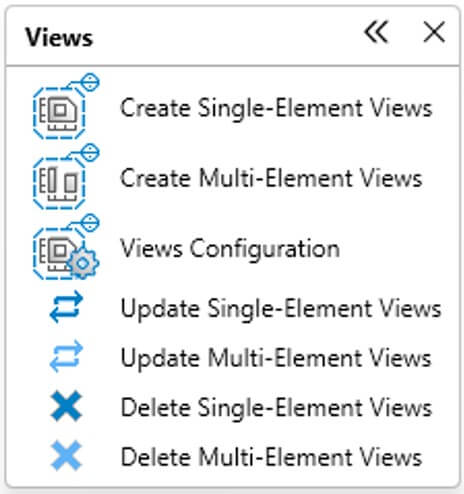Select the Create Multi-Element Views icon
The height and width of the screenshot is (494, 464).
click(x=66, y=177)
